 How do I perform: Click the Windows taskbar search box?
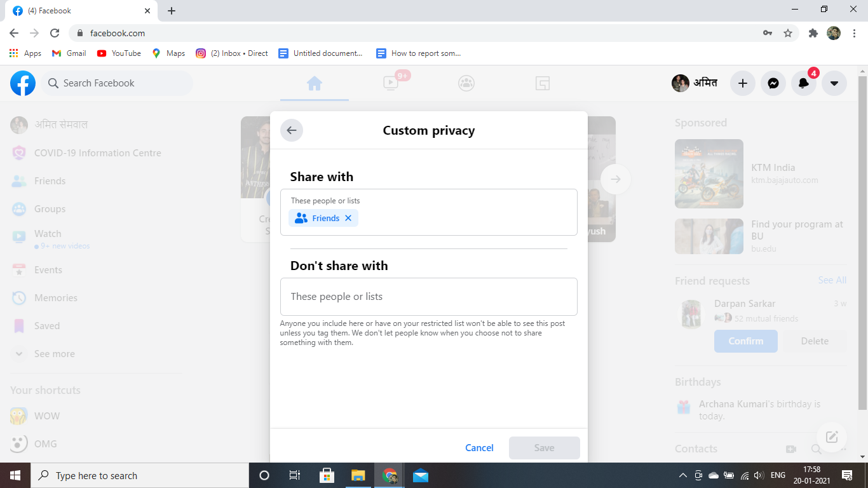(140, 475)
